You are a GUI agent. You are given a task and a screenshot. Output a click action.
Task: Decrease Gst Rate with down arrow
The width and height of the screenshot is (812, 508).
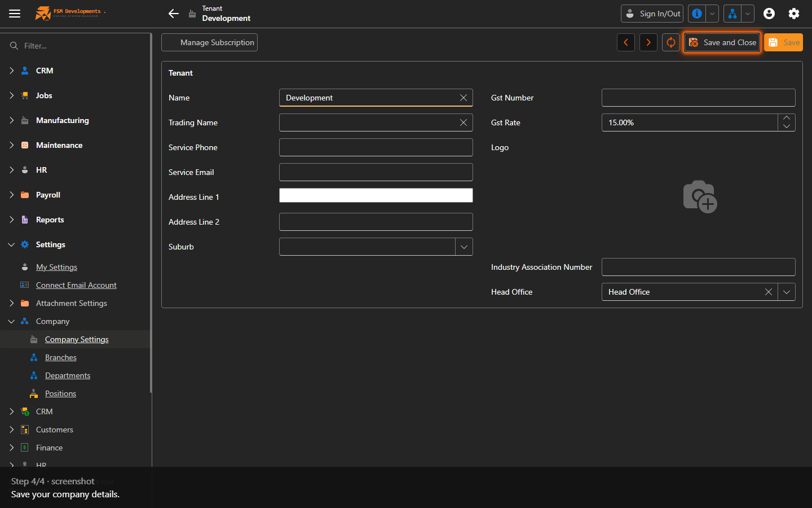pos(787,127)
